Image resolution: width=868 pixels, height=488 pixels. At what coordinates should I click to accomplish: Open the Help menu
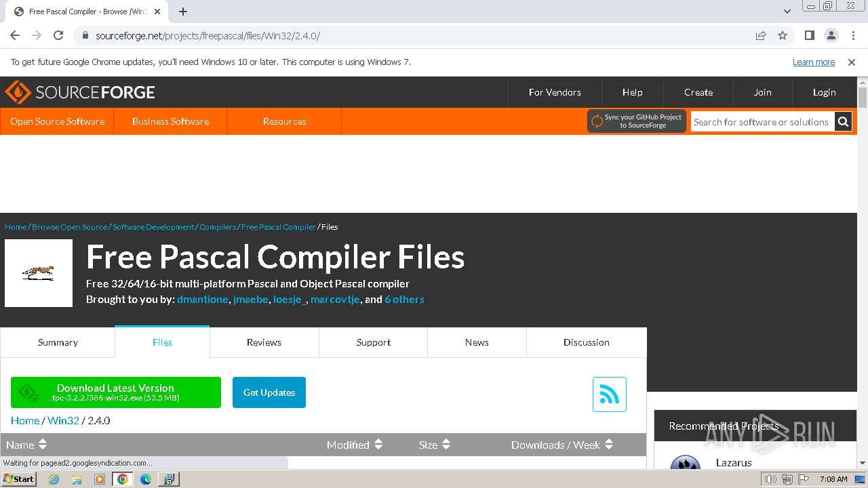632,92
